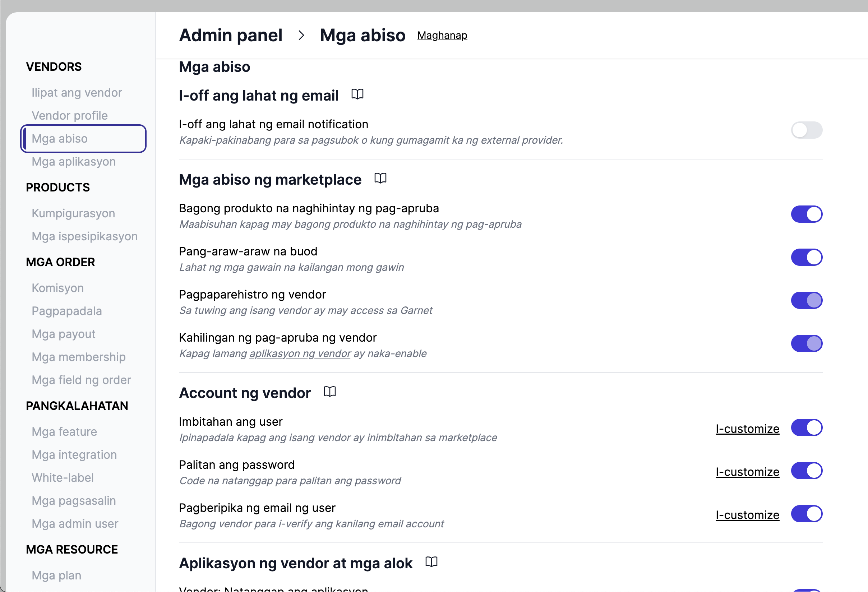Click book icon by Aplikasyon ng vendor at mga alok
The height and width of the screenshot is (592, 868).
point(431,562)
